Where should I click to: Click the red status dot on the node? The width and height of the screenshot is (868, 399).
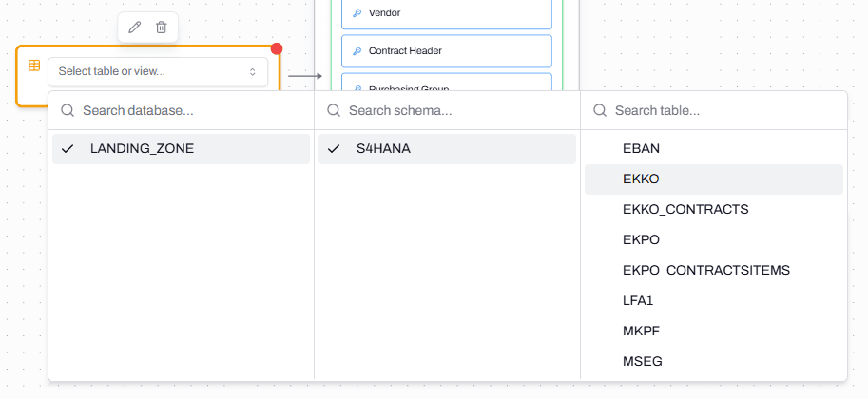click(x=277, y=48)
